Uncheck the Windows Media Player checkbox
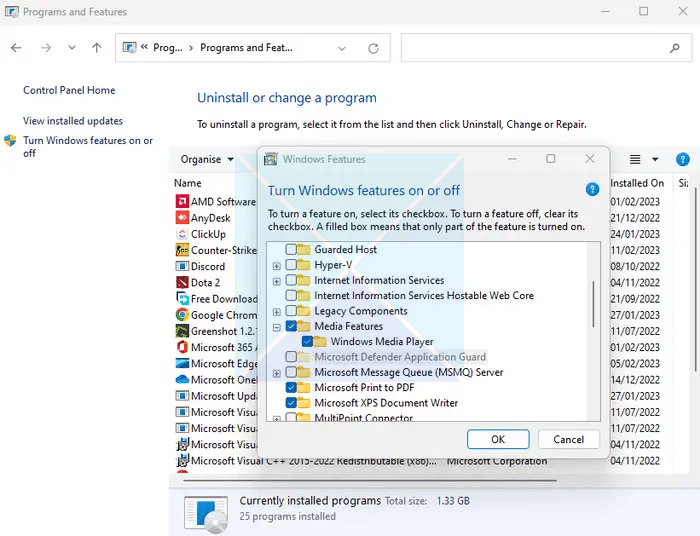700x536 pixels. (x=307, y=341)
